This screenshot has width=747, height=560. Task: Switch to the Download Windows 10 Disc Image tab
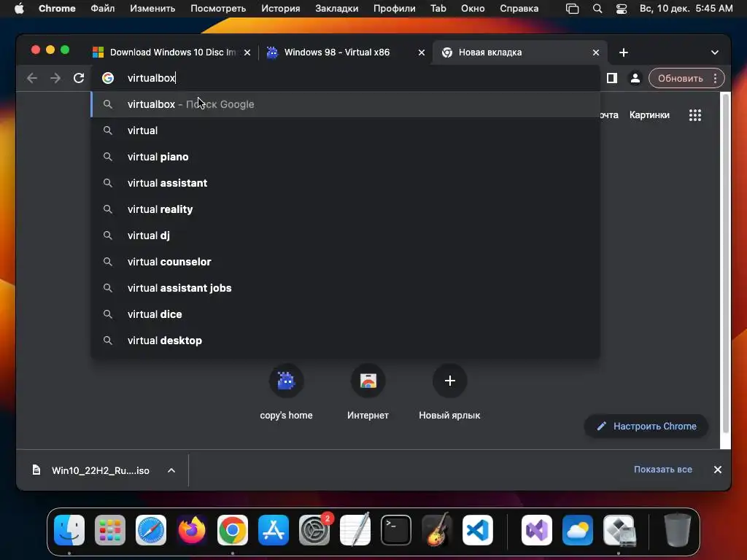coord(171,52)
